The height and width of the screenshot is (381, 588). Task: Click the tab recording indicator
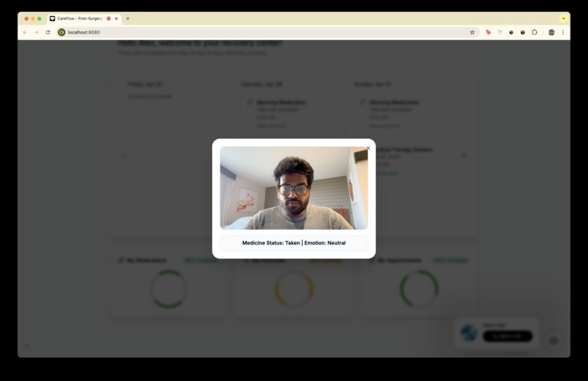point(109,18)
